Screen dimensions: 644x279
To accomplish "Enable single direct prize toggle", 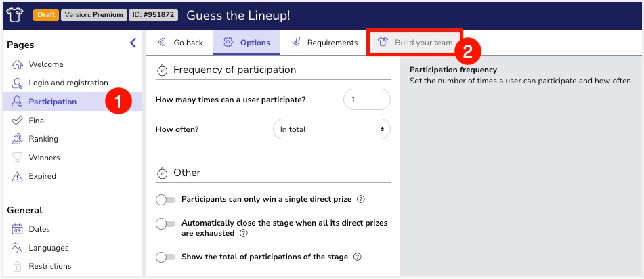I will click(x=165, y=200).
